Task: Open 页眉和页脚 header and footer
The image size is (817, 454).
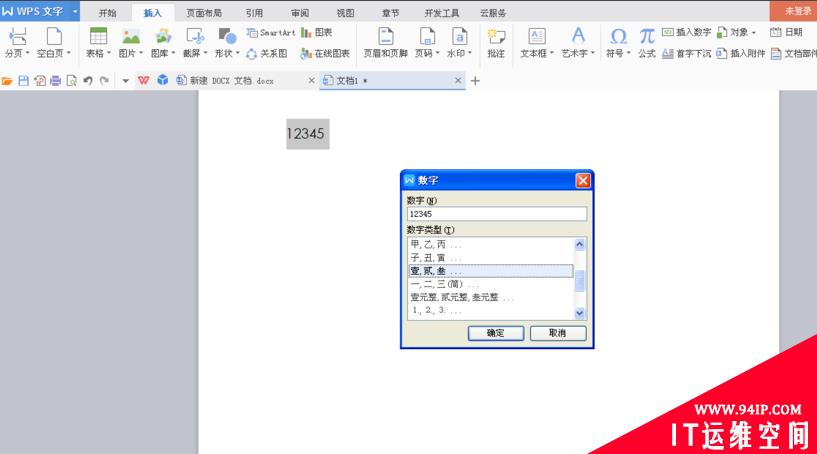Action: click(x=386, y=42)
